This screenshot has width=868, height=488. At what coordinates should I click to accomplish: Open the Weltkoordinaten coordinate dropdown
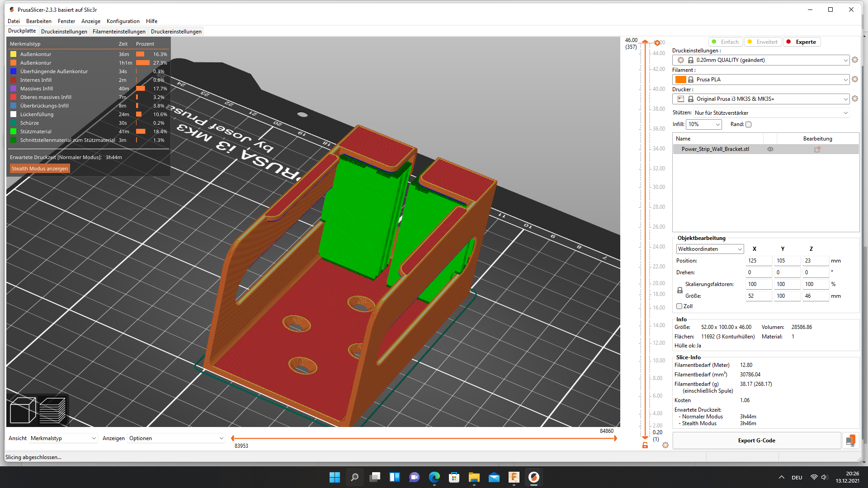(710, 249)
